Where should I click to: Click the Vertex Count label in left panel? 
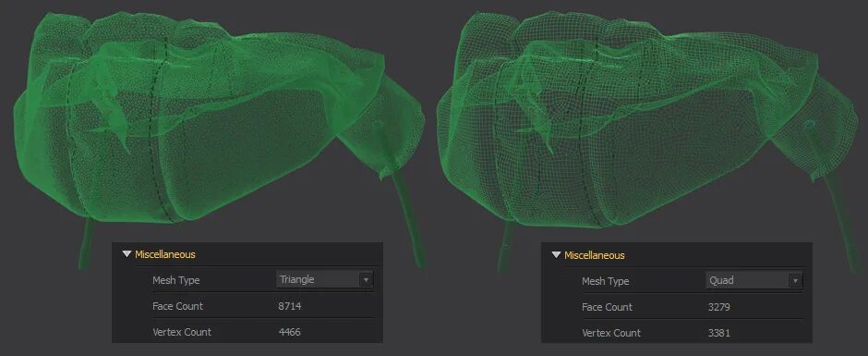click(182, 332)
